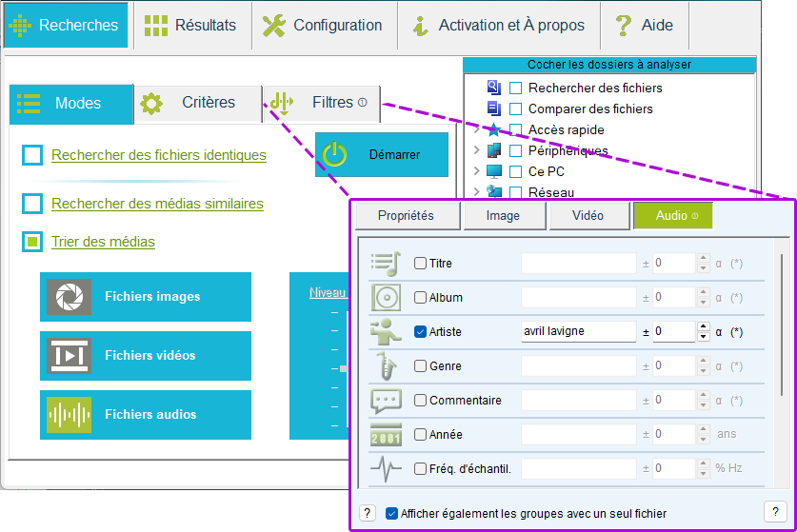The width and height of the screenshot is (797, 532).
Task: Open link Rechercher des médias similaires
Action: click(157, 204)
